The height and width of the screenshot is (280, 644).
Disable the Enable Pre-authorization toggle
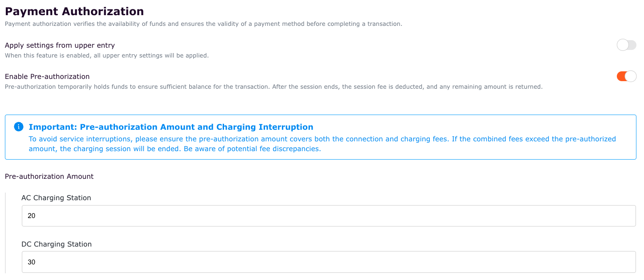626,76
